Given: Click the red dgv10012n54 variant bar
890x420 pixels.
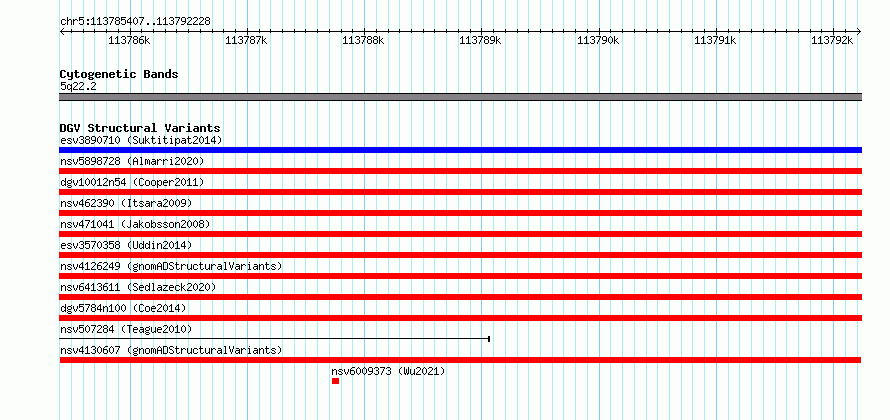Looking at the screenshot, I should [x=460, y=192].
